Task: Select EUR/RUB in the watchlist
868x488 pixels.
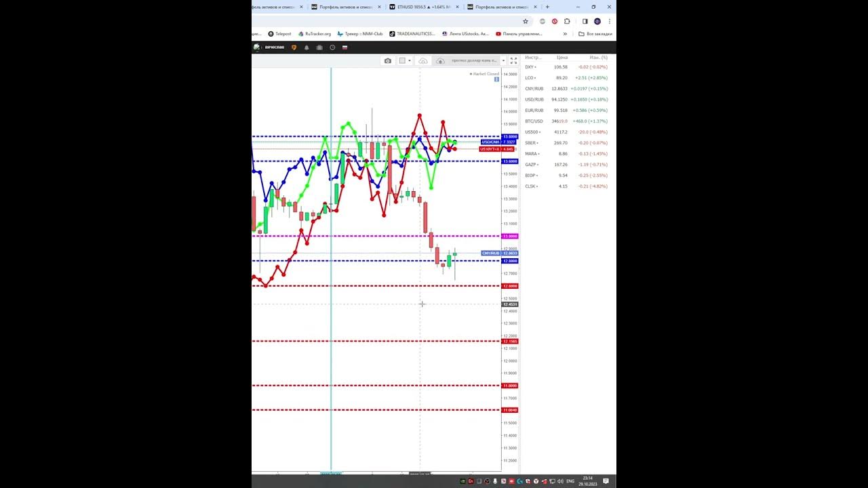Action: (567, 110)
